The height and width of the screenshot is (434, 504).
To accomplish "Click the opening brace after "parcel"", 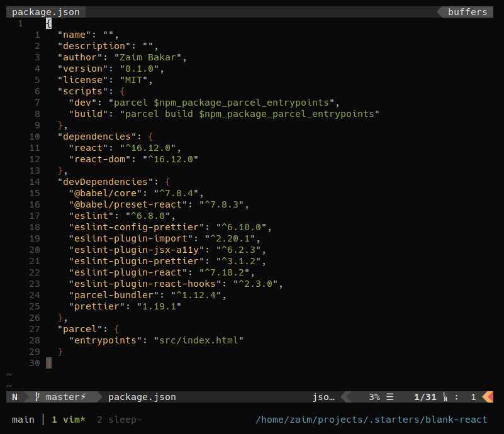I will 116,329.
